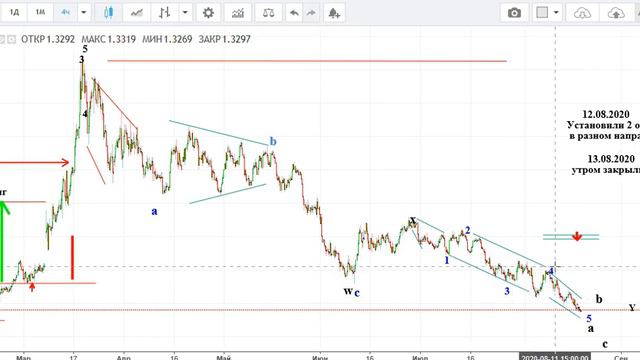Click the Июн label on the time axis

(319, 358)
